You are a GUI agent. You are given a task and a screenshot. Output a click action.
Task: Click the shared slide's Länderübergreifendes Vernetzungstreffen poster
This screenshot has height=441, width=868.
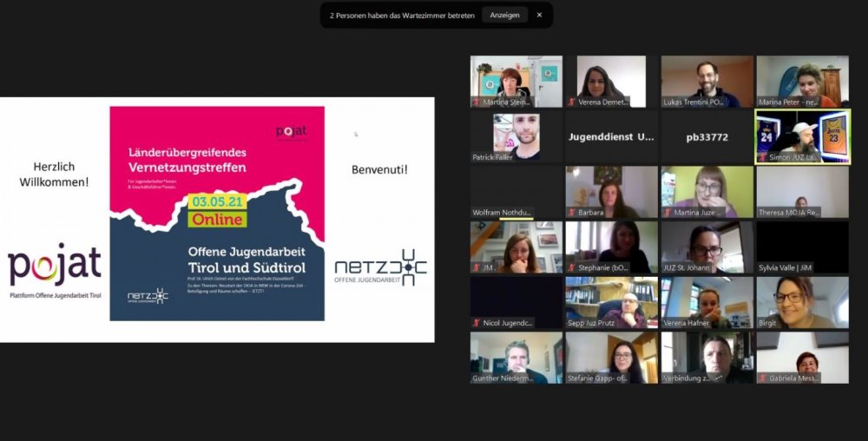point(217,214)
